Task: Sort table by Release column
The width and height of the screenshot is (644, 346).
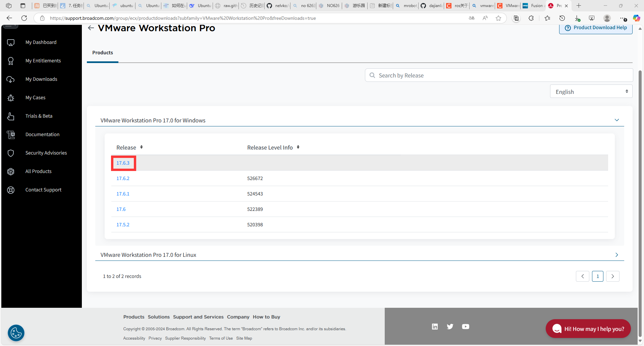Action: 142,147
